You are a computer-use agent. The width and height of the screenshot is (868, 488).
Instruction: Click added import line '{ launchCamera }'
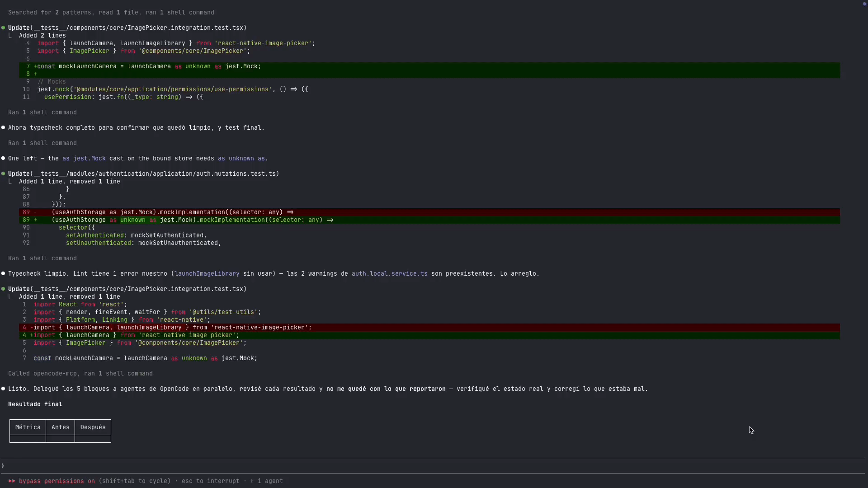(429, 335)
